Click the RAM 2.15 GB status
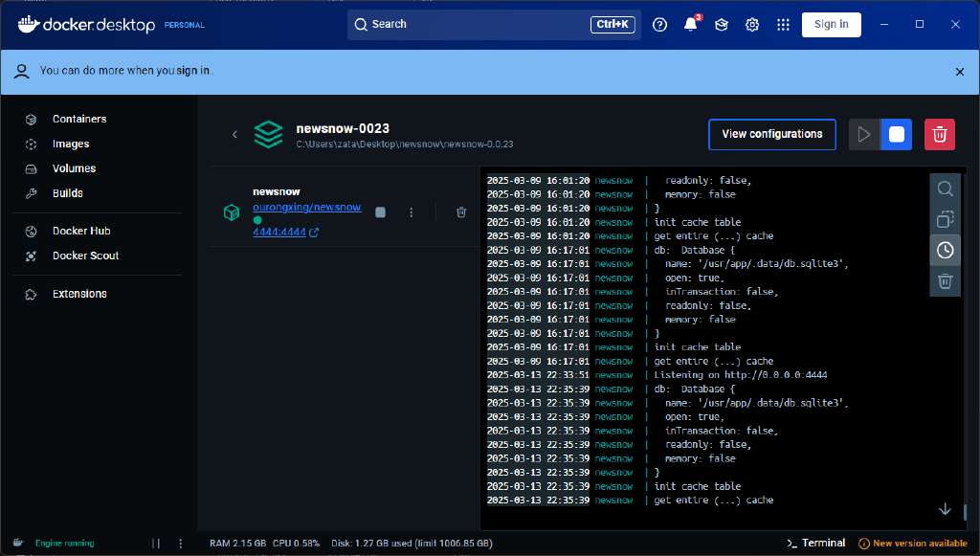This screenshot has width=980, height=556. click(237, 544)
